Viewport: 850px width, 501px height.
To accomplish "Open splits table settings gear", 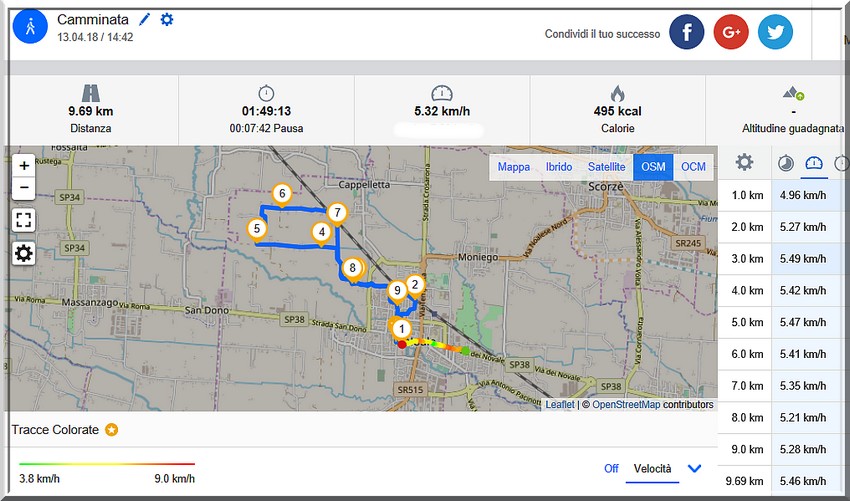I will [x=744, y=162].
